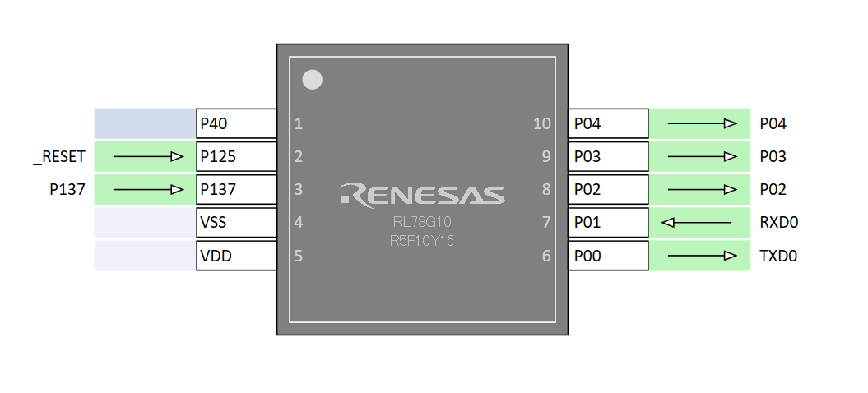Click the P137 pin box on chip
Screen dimensions: 868x393
coord(236,189)
